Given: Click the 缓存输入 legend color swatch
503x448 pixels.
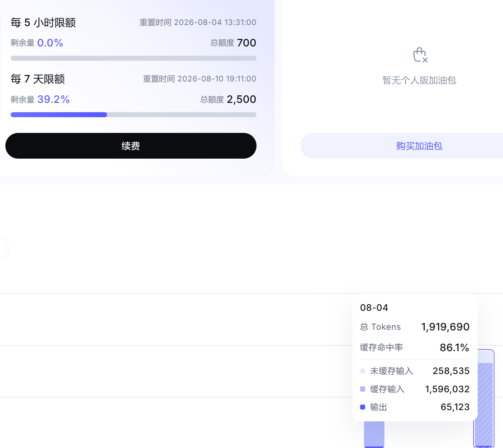Looking at the screenshot, I should pos(363,389).
